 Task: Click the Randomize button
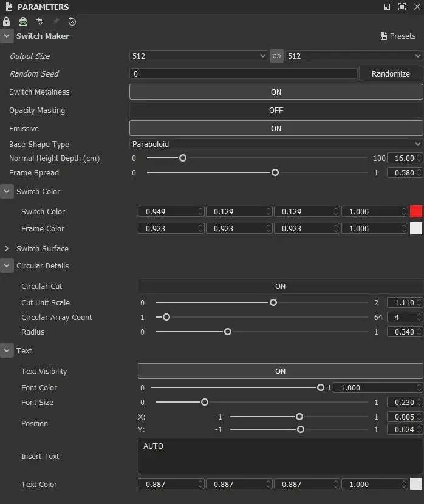(391, 73)
